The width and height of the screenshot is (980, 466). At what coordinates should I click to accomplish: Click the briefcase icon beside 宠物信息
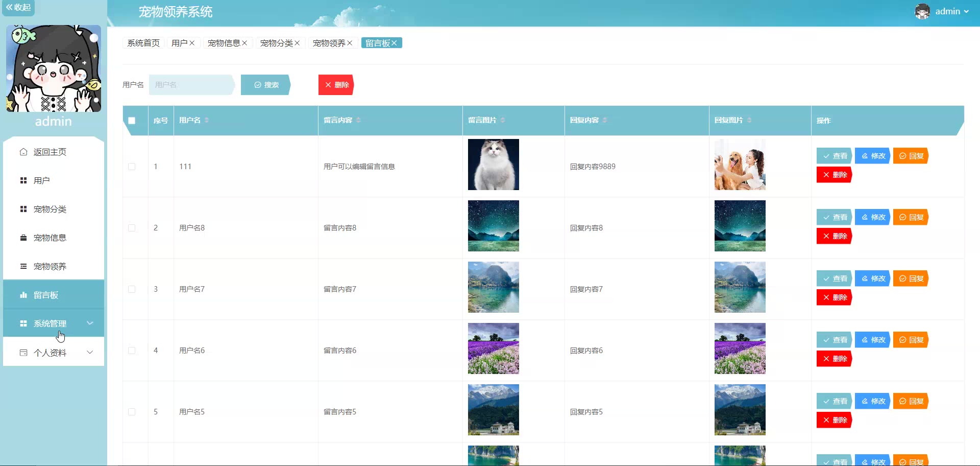23,238
